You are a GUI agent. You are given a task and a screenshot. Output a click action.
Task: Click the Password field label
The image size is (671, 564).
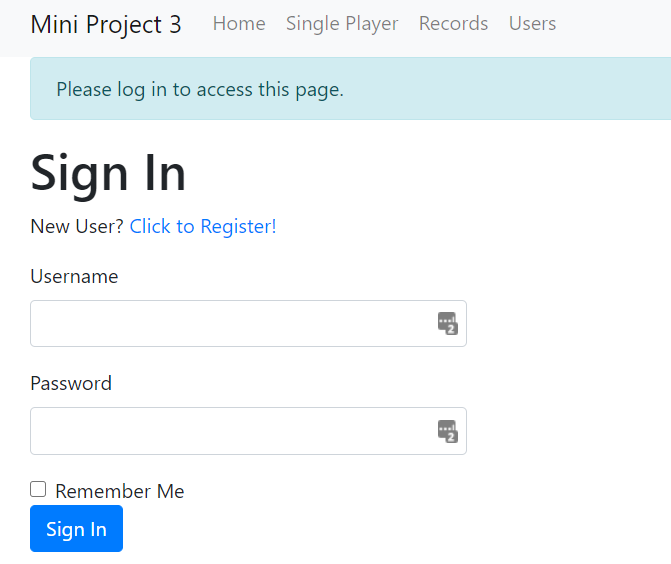(x=71, y=383)
